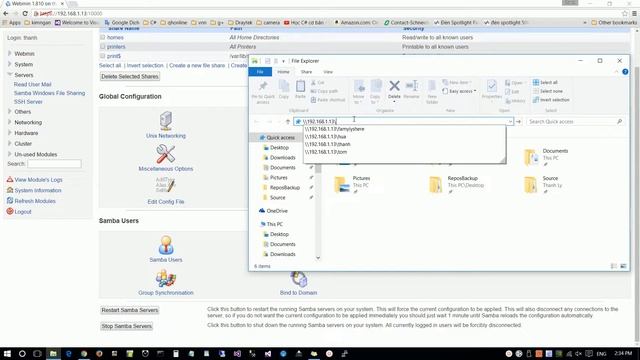
Task: Click navigation pane scroll down arrow
Action: coord(318,258)
